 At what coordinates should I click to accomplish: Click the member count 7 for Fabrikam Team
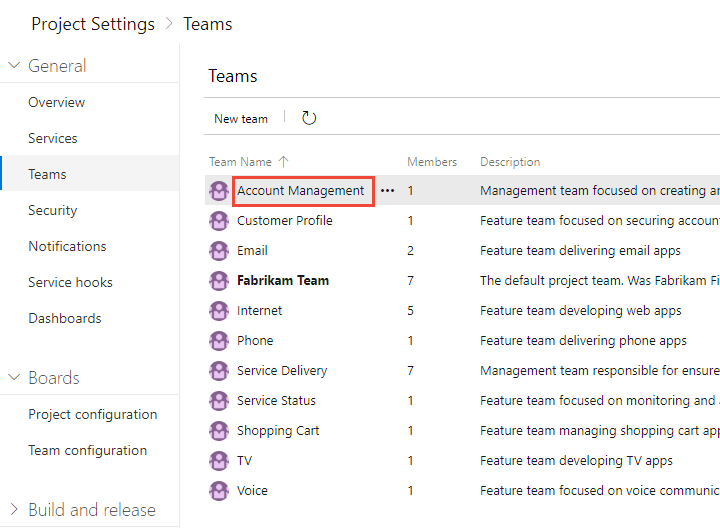click(411, 281)
